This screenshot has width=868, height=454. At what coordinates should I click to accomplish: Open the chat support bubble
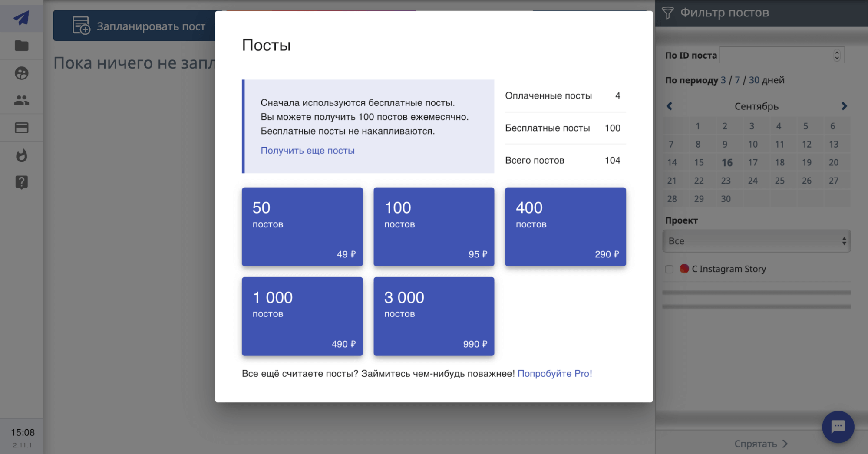pyautogui.click(x=838, y=427)
